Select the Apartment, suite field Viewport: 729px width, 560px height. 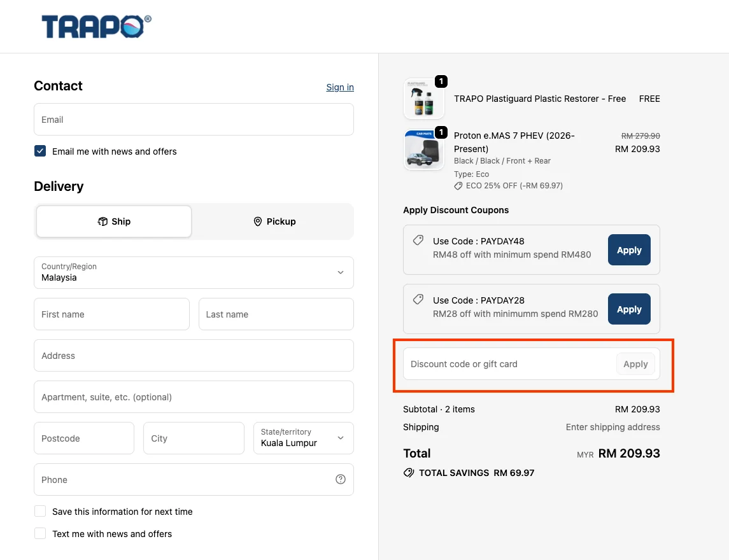click(194, 397)
